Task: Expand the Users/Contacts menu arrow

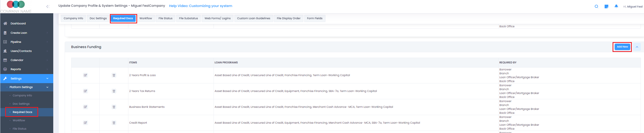Action: click(x=47, y=51)
